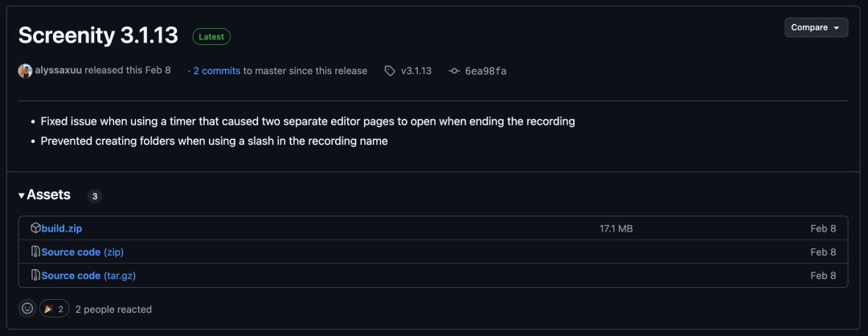Open the smiley add-reaction button
This screenshot has width=868, height=336.
coord(27,309)
